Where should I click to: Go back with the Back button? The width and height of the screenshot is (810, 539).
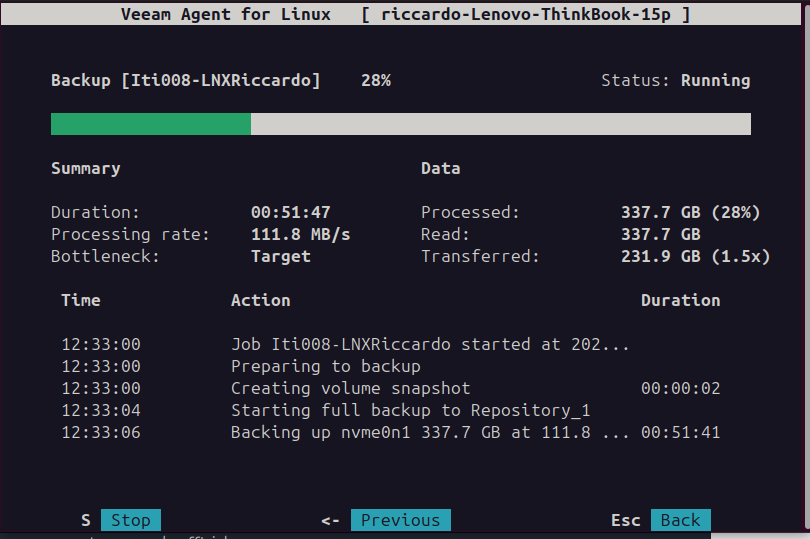pyautogui.click(x=680, y=520)
